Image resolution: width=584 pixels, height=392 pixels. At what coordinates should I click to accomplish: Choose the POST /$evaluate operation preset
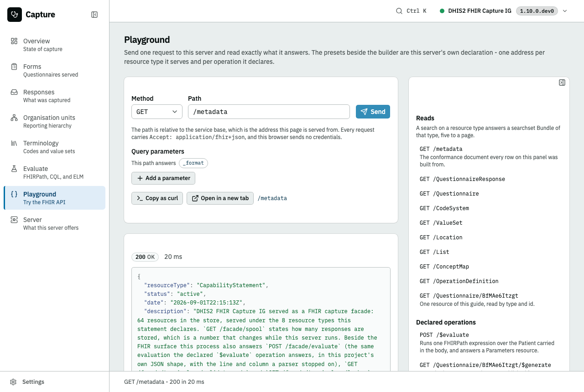489,342
